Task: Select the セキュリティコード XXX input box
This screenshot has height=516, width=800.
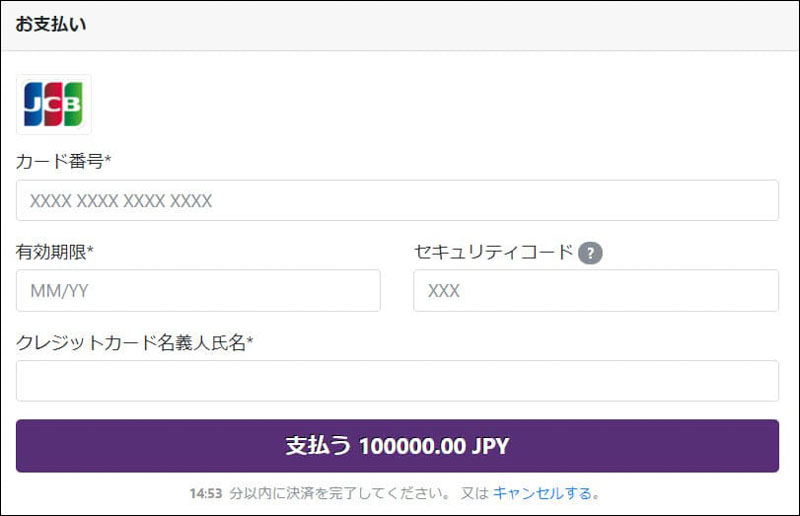Action: tap(595, 291)
